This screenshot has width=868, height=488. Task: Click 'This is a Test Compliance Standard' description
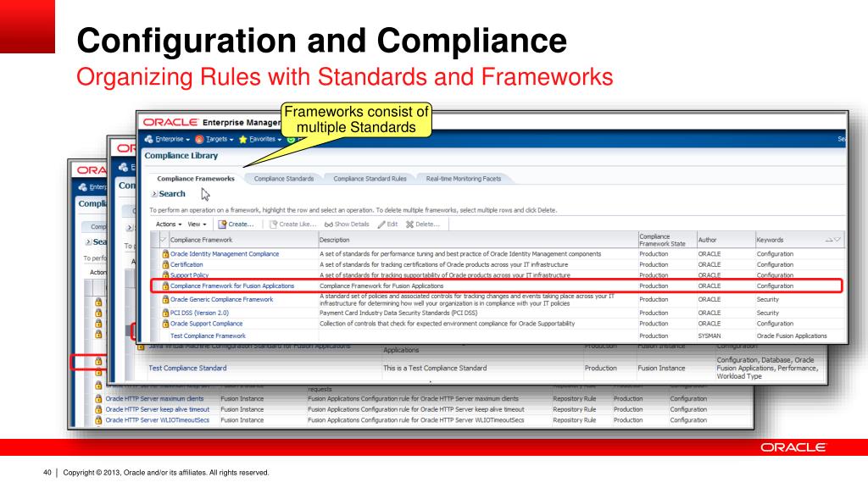(x=435, y=368)
